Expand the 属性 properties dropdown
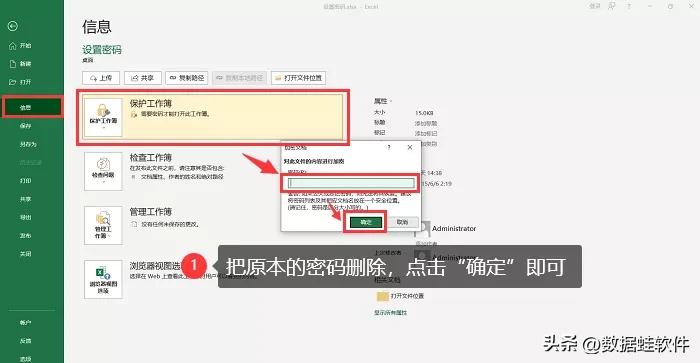The image size is (700, 363). (383, 101)
